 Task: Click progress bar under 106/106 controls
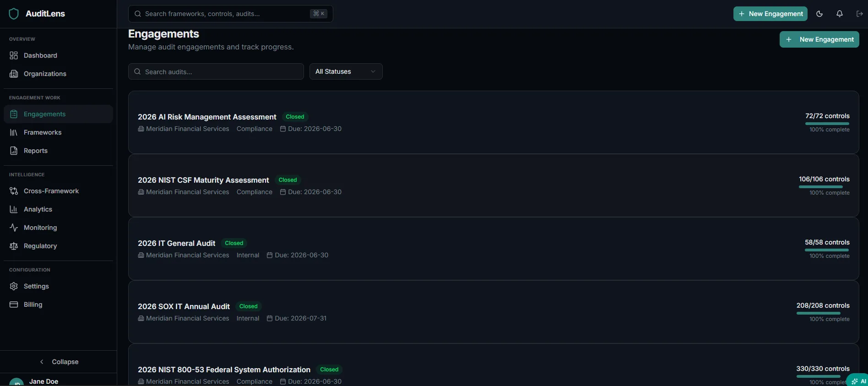click(x=821, y=187)
